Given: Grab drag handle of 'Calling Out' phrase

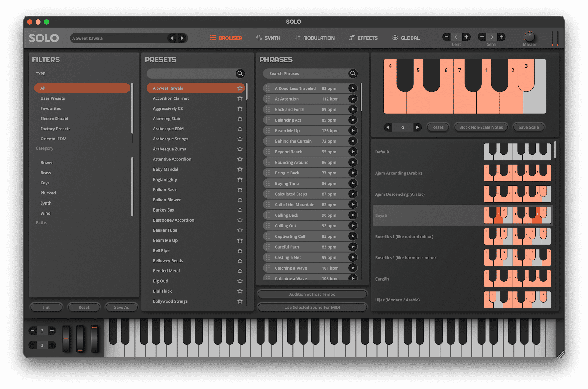Looking at the screenshot, I should coord(267,226).
